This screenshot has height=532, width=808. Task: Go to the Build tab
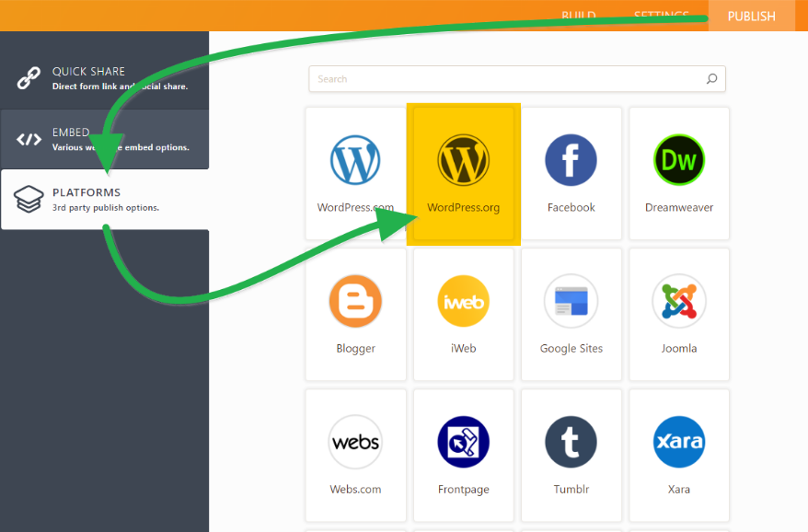(x=578, y=16)
